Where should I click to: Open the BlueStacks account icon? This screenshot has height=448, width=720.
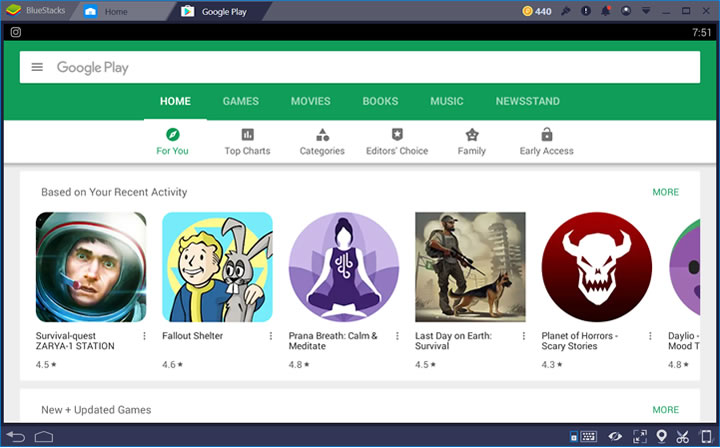click(626, 11)
